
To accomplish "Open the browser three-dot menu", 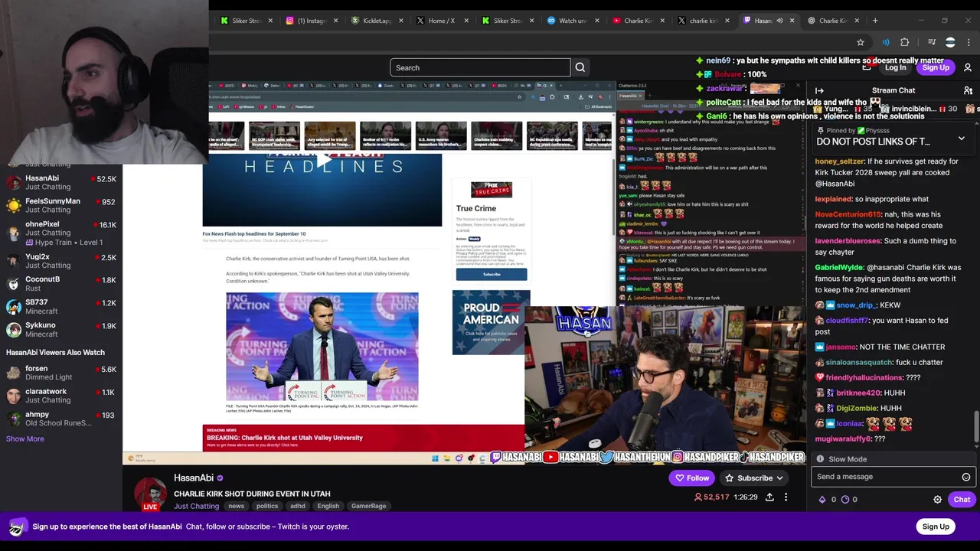I will click(969, 42).
